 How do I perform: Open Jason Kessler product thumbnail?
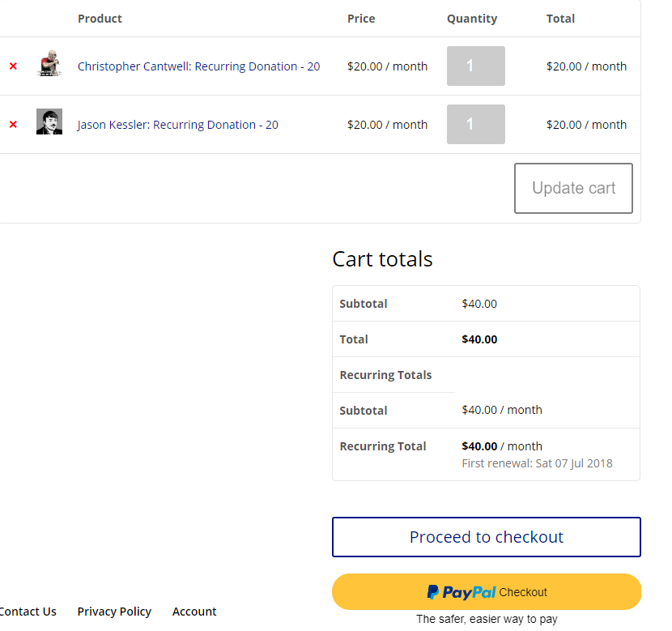49,122
